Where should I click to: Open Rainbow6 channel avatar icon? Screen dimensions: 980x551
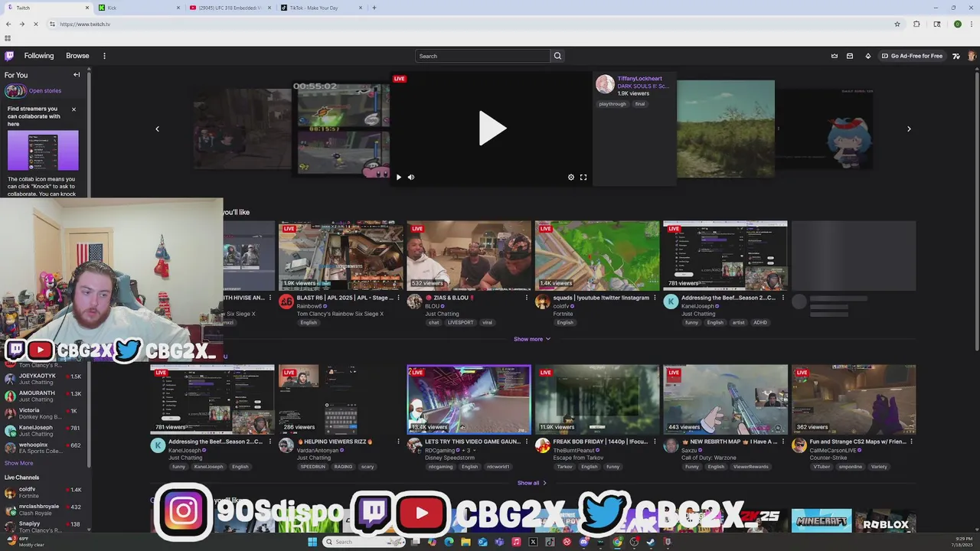pos(286,302)
